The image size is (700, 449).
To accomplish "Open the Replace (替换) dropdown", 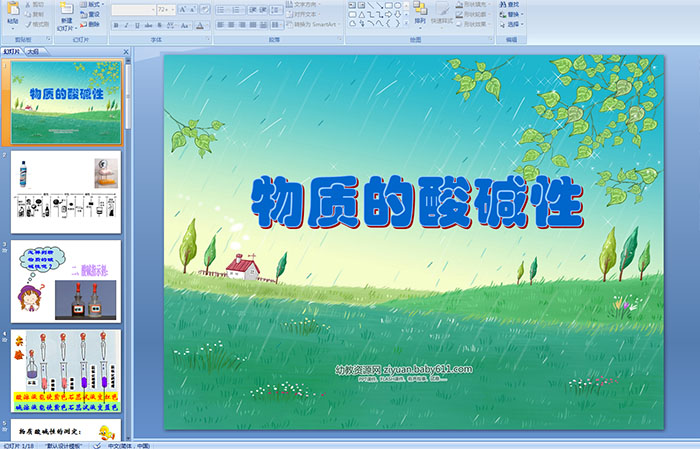I will 512,14.
